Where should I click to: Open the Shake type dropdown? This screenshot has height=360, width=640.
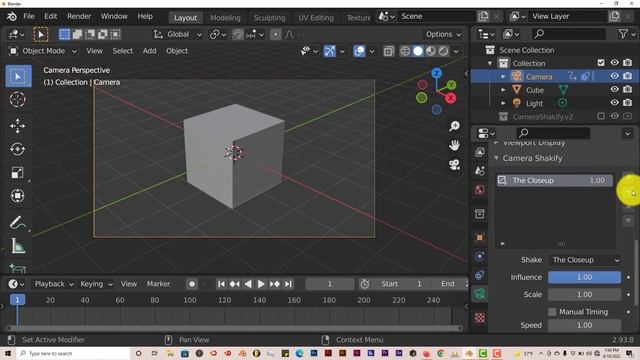pyautogui.click(x=584, y=260)
